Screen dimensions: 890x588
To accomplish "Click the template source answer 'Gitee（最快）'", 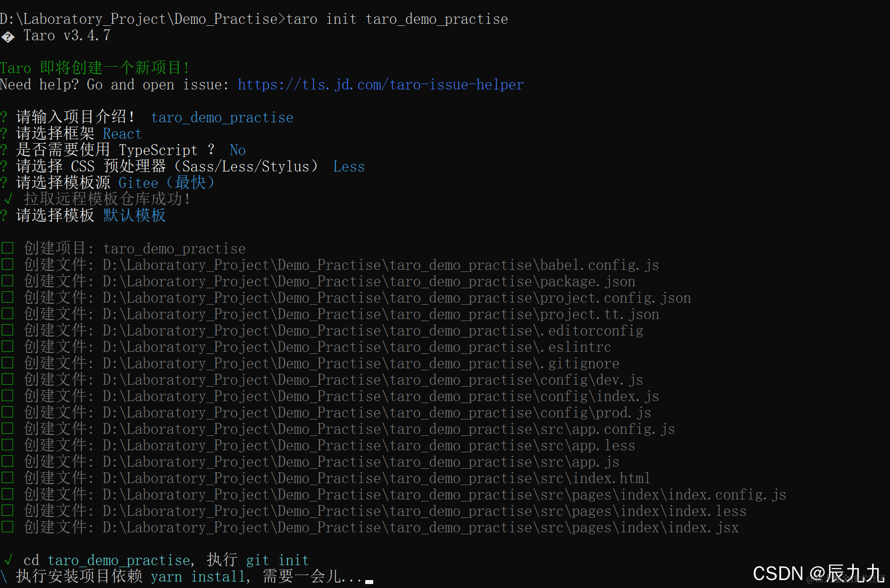I will click(x=166, y=183).
